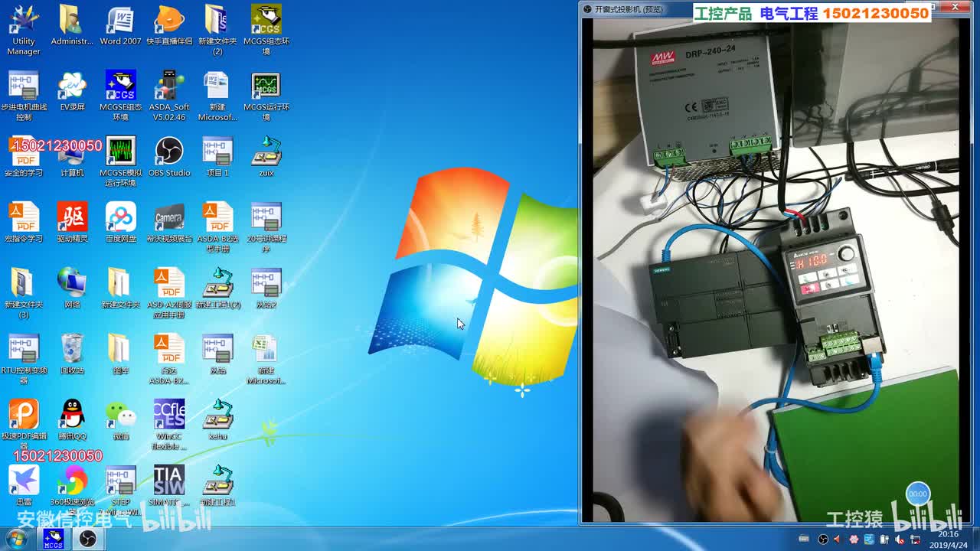Image resolution: width=980 pixels, height=551 pixels.
Task: Open the 网络 (Network) desktop icon
Action: [x=72, y=289]
